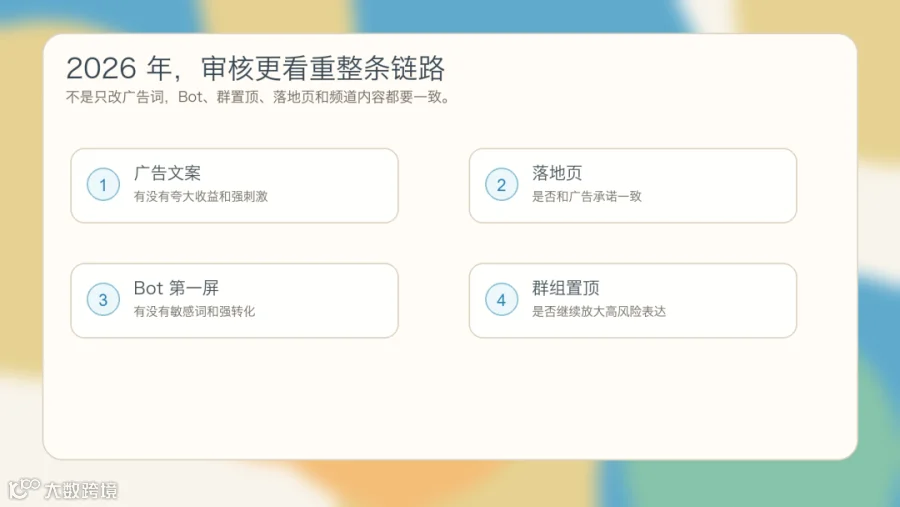
Task: Click the title 2026 年，审核更看重整条链路
Action: click(x=255, y=68)
